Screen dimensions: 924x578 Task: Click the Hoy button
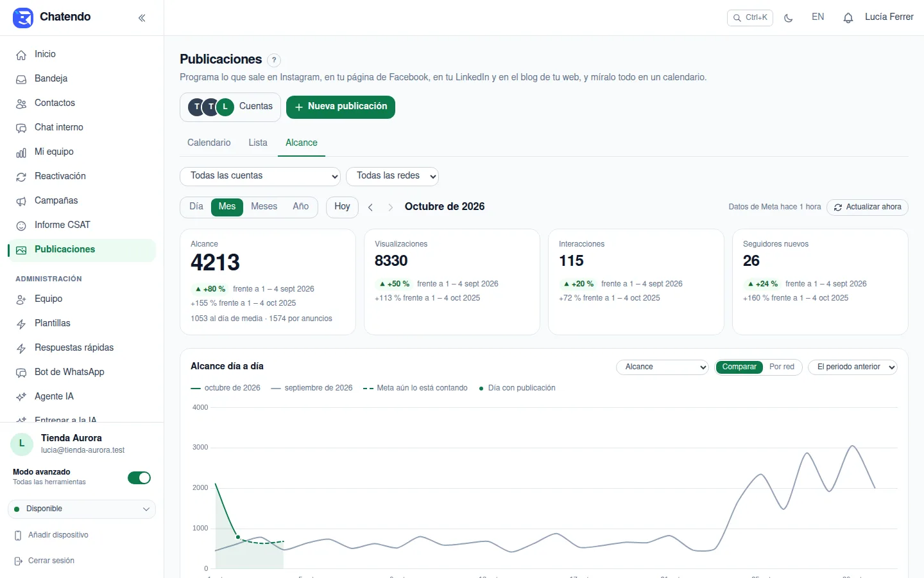(x=342, y=207)
